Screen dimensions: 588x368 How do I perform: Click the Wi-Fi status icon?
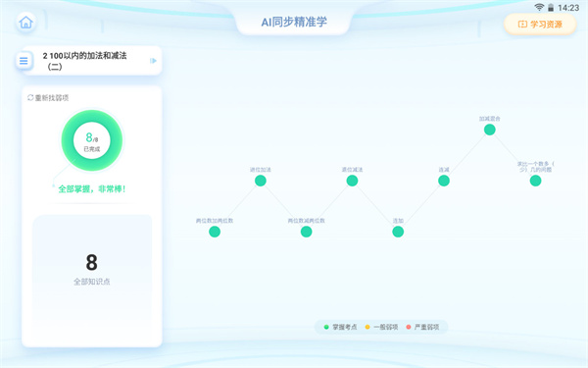[539, 7]
